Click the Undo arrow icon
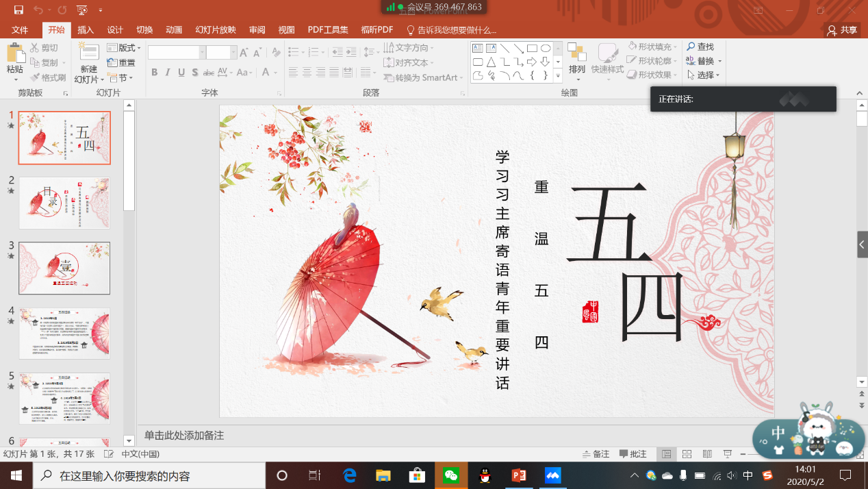 point(38,10)
